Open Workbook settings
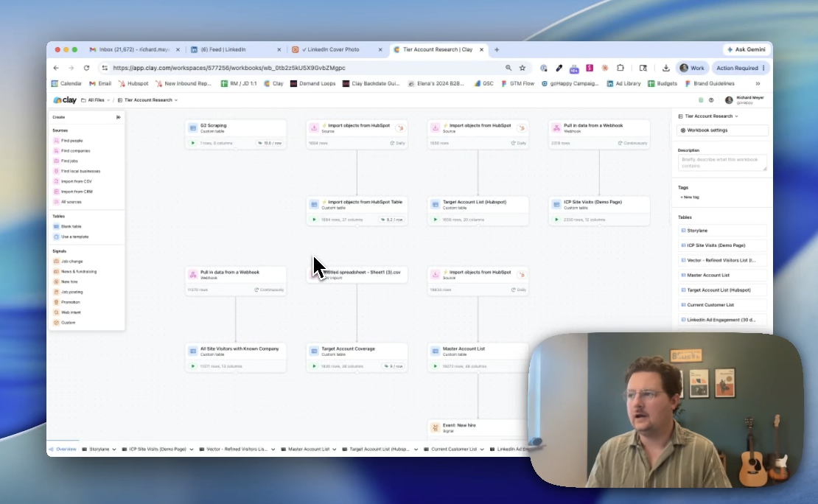Image resolution: width=818 pixels, height=504 pixels. point(722,130)
